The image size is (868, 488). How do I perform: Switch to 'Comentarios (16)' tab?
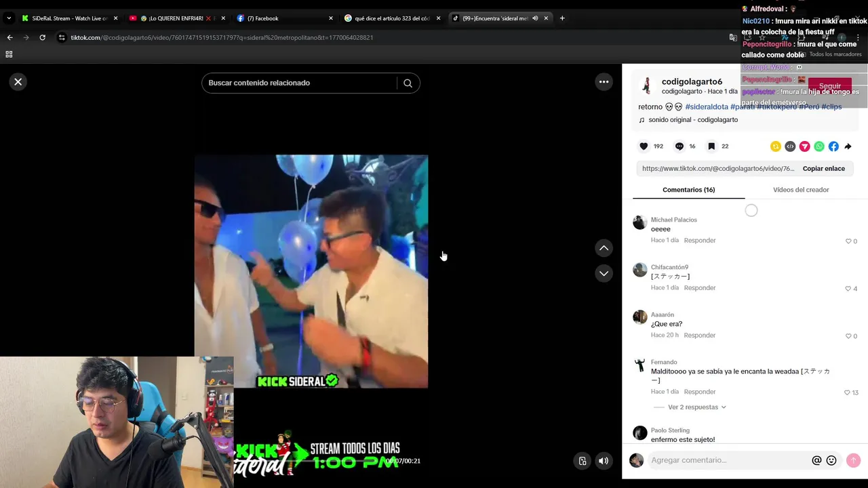coord(688,190)
